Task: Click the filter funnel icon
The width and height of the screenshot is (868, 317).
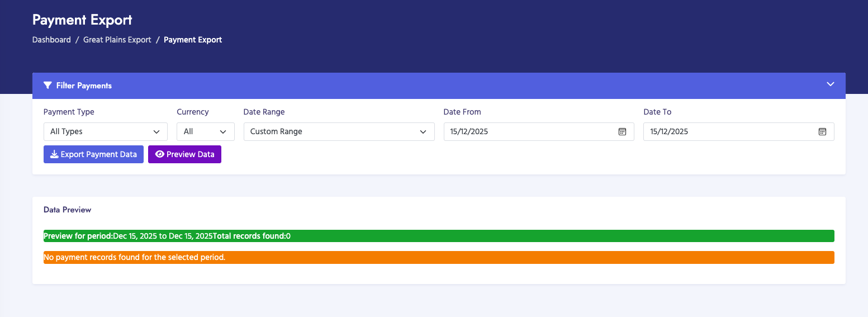Action: point(48,86)
